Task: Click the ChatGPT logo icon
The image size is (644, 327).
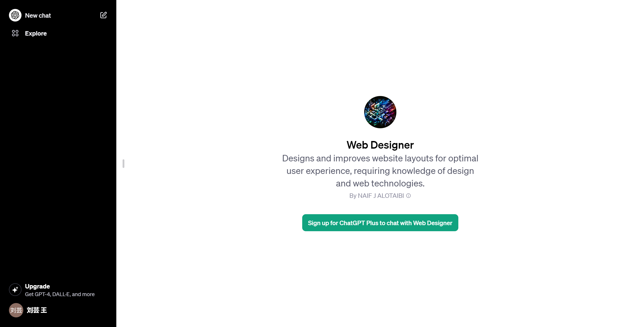Action: tap(15, 15)
